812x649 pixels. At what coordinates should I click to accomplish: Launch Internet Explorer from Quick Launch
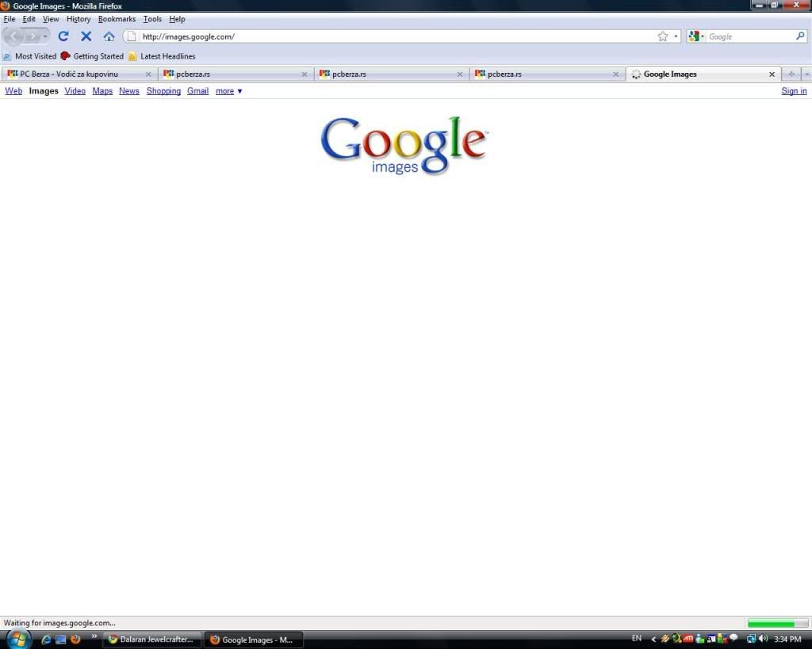pos(45,639)
